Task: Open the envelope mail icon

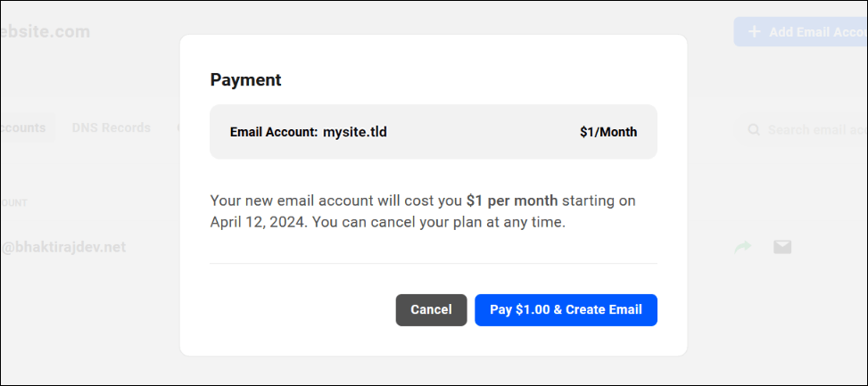Action: (x=782, y=247)
